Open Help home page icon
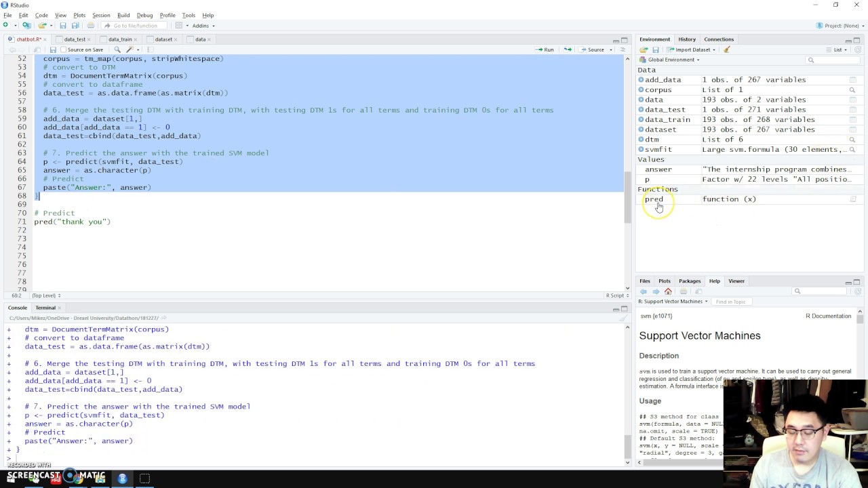The height and width of the screenshot is (488, 868). click(x=668, y=291)
